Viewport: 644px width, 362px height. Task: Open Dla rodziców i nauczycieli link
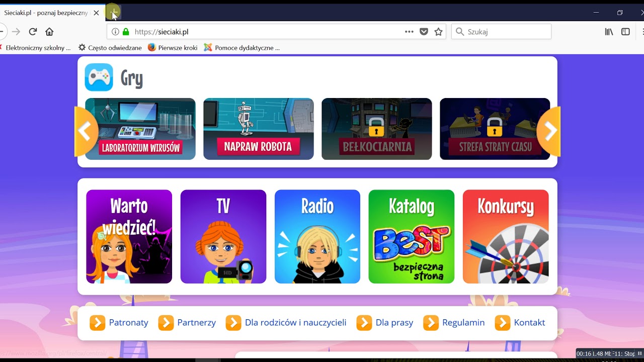296,323
